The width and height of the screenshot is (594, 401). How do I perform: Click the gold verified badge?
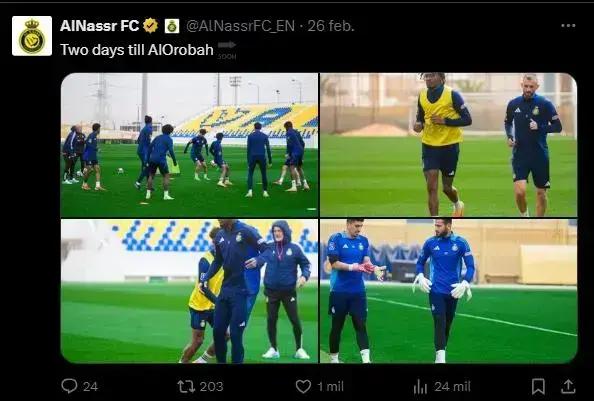pyautogui.click(x=150, y=26)
